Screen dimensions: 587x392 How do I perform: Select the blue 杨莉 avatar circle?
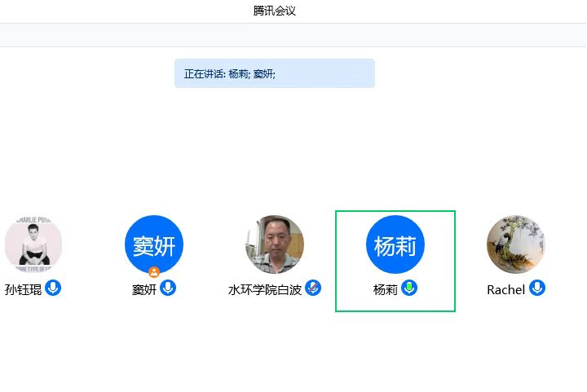pos(395,244)
